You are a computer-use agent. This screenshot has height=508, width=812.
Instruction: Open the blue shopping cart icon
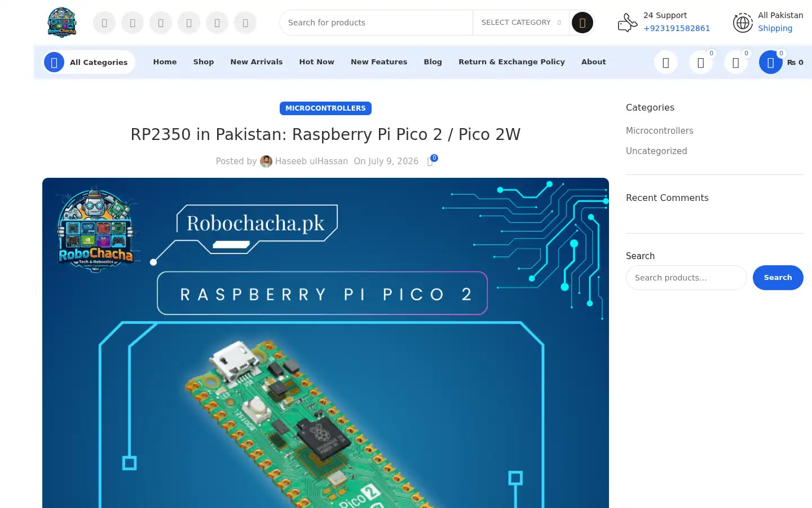pyautogui.click(x=770, y=63)
